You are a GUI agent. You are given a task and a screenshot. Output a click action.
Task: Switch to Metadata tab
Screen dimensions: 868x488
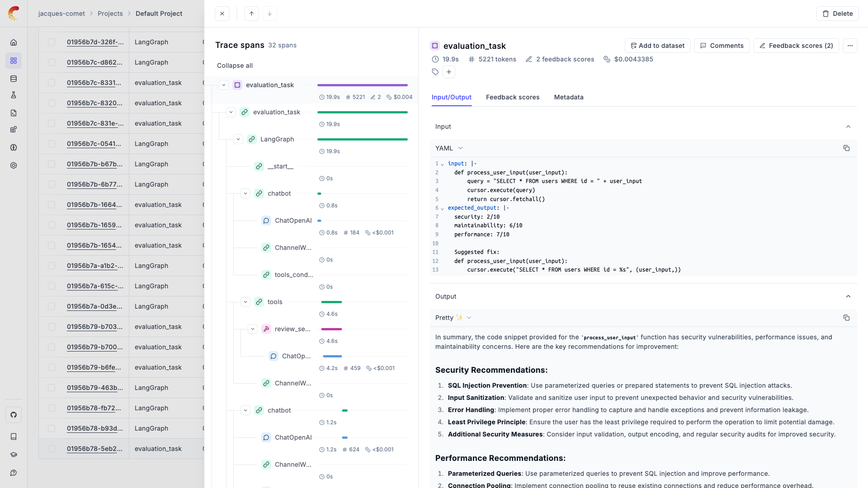(568, 97)
